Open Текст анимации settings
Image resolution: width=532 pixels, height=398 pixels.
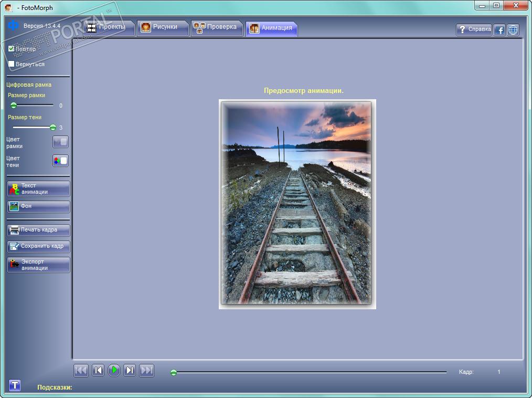[38, 188]
